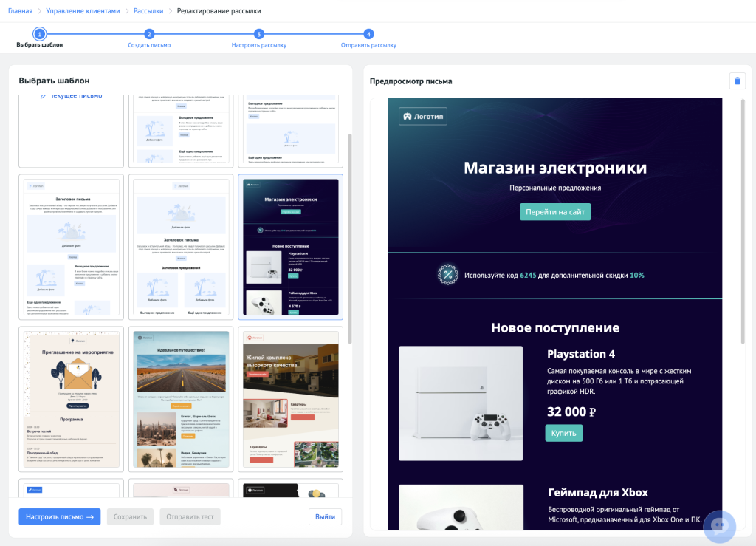This screenshot has height=546, width=756.
Task: Click the 'Настроить письмо' button
Action: pyautogui.click(x=59, y=516)
